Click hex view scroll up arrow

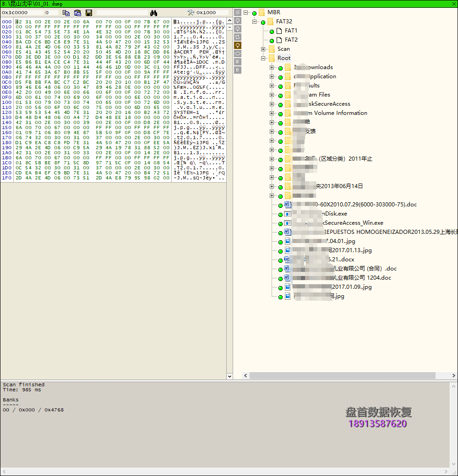coord(229,21)
